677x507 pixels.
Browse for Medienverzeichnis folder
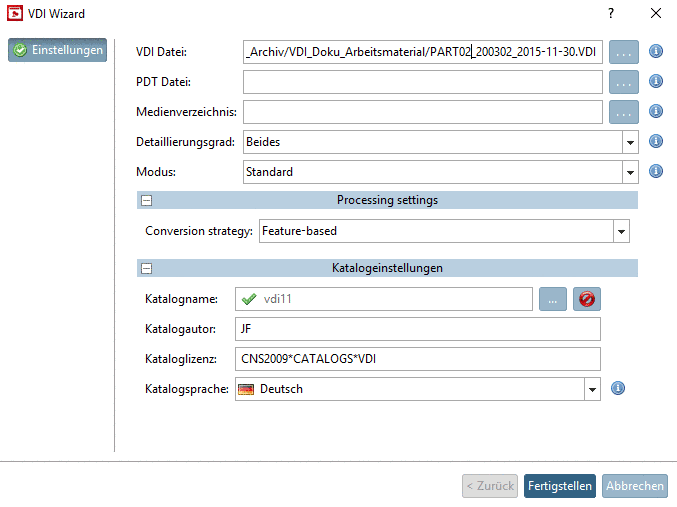click(623, 112)
